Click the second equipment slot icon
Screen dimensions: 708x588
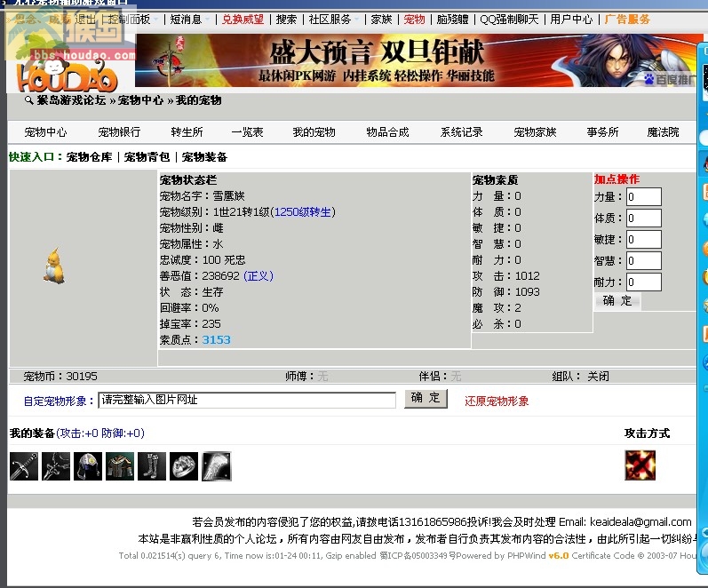point(56,466)
